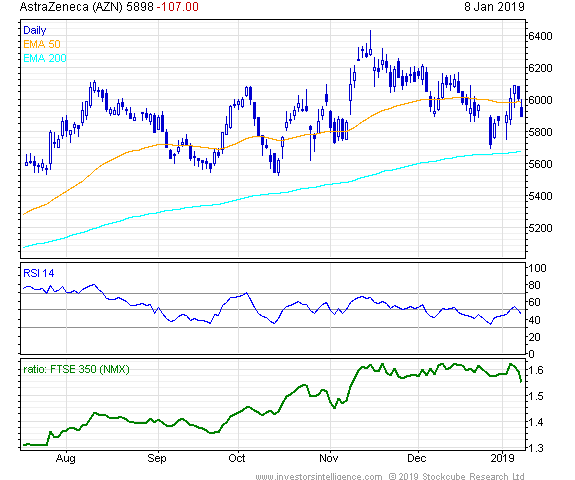Click the EMA 50 legend label
575x480 pixels.
(41, 44)
